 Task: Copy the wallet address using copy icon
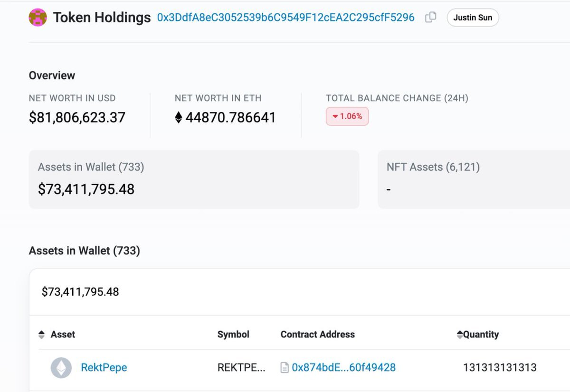(x=430, y=18)
